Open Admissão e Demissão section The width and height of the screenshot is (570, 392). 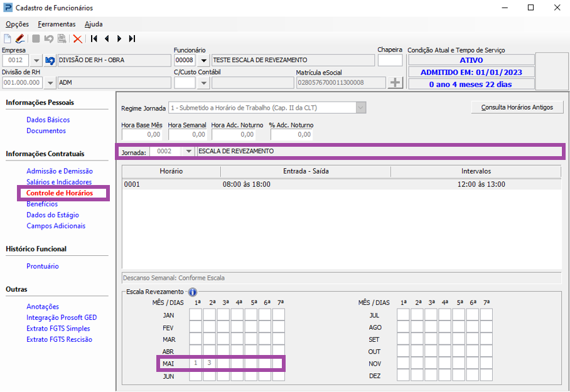coord(59,171)
